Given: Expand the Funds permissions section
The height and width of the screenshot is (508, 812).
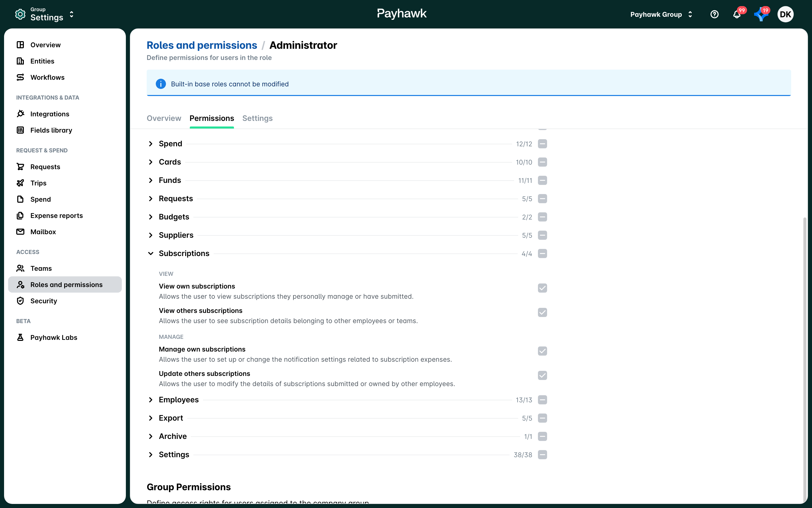Looking at the screenshot, I should (151, 180).
